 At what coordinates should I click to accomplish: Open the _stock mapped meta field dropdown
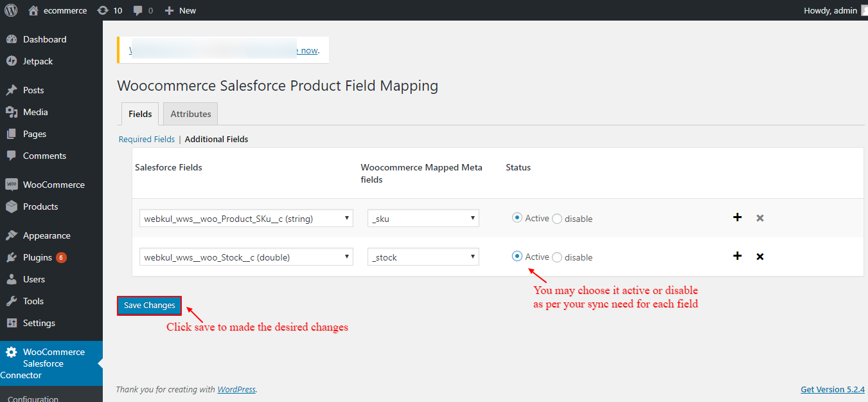423,257
